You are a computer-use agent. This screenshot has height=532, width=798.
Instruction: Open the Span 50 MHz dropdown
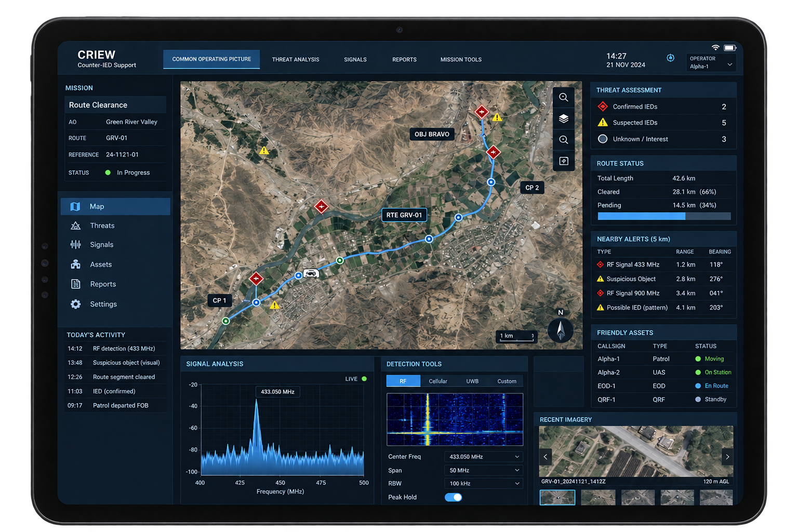coord(483,470)
